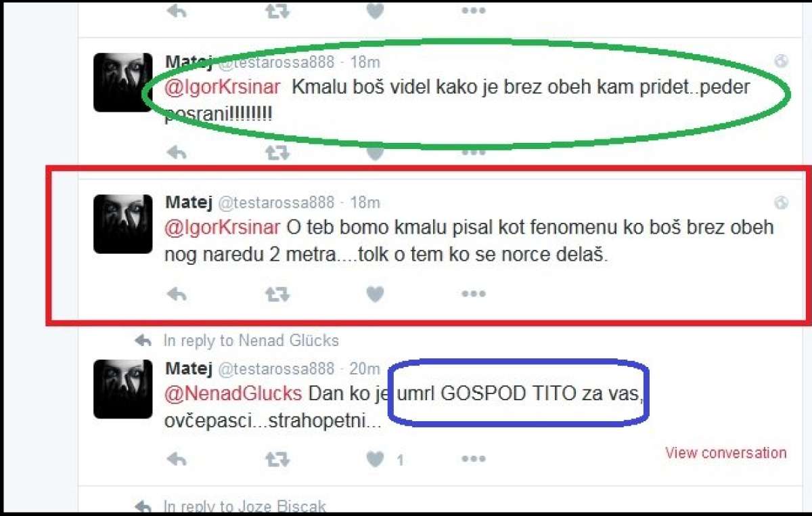The width and height of the screenshot is (812, 516).
Task: Open more options on 'O teb bomo' tweet
Action: coord(474,294)
